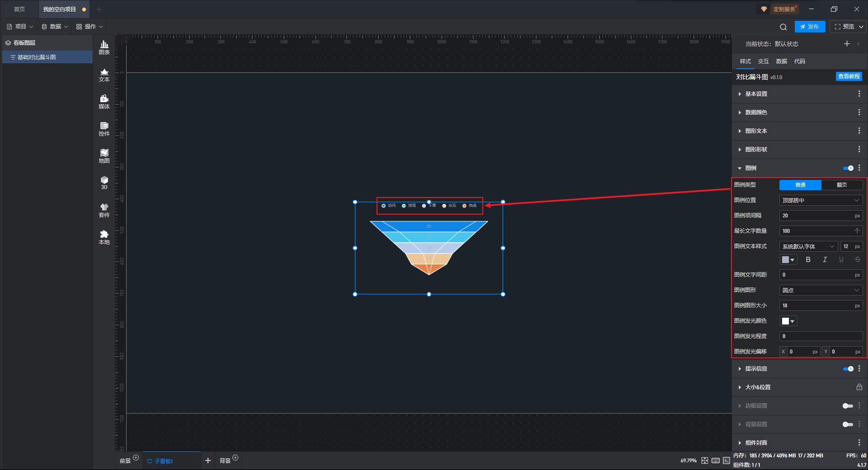
Task: Open the 图例发光颜色 color swatch
Action: click(788, 321)
